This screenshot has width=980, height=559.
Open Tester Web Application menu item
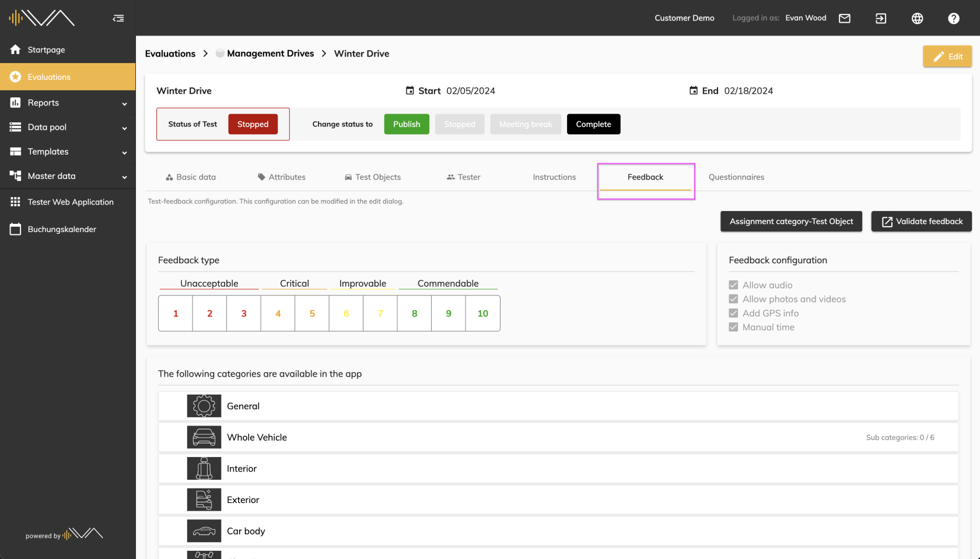[68, 202]
